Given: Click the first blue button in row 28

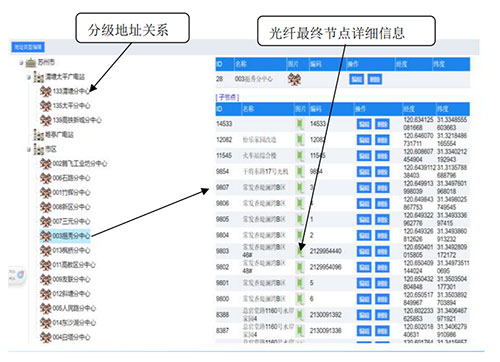Looking at the screenshot, I should (x=356, y=79).
